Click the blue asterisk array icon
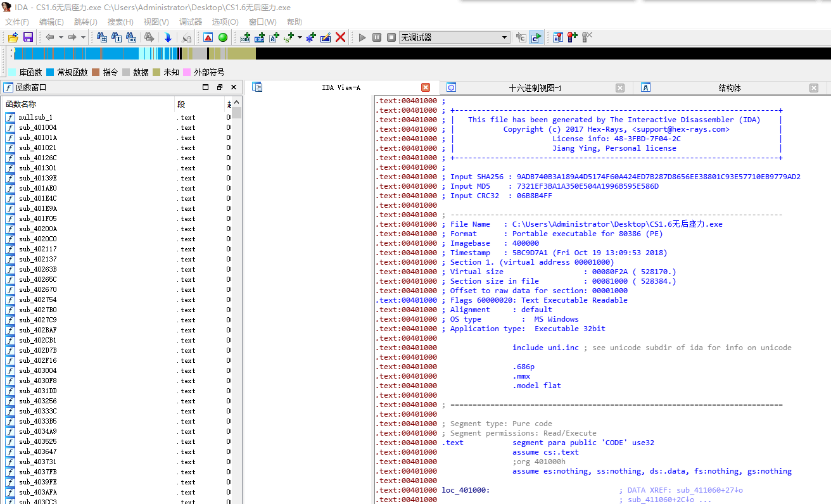This screenshot has height=504, width=831. point(311,37)
